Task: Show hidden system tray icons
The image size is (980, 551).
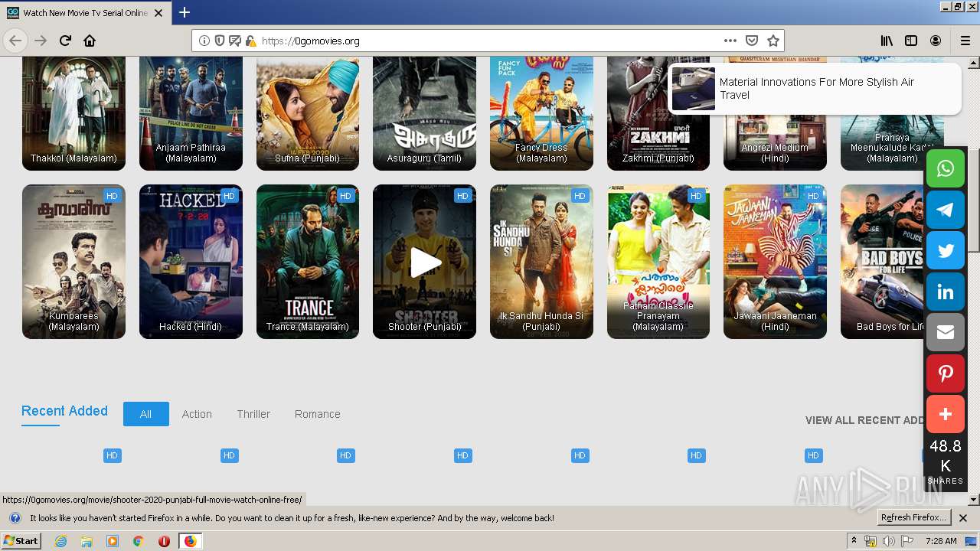Action: click(x=854, y=540)
